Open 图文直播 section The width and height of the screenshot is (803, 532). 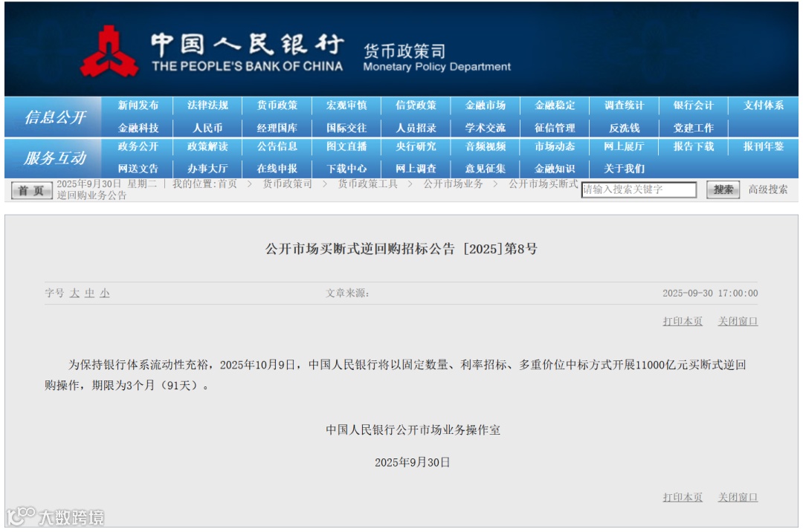346,146
